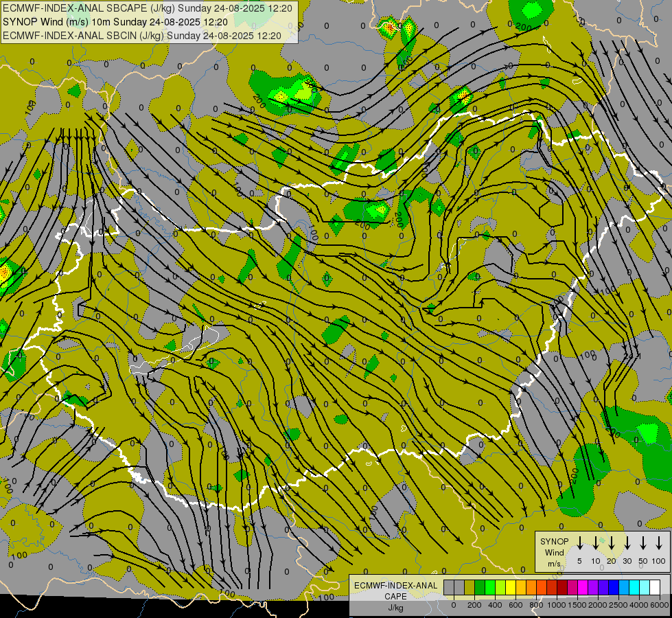Click the 200 tick label on CAPE scale
This screenshot has height=618, width=672.
(474, 605)
